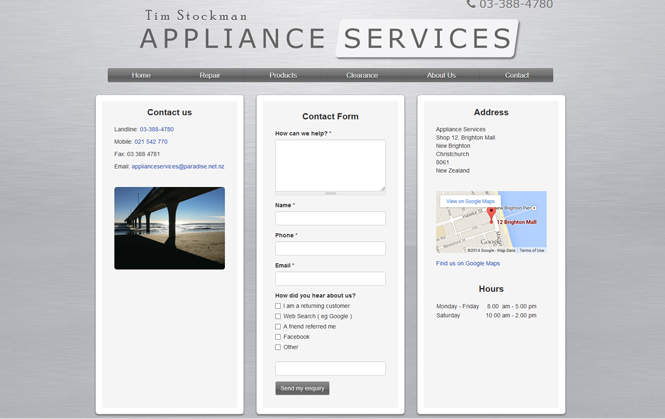Click into the Phone field
The width and height of the screenshot is (665, 419).
(x=330, y=249)
